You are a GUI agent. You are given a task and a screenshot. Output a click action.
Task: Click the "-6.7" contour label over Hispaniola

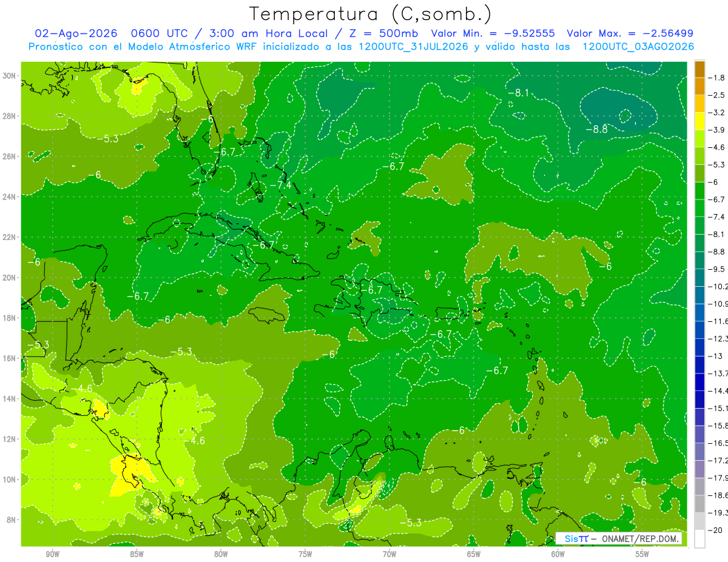pos(372,290)
